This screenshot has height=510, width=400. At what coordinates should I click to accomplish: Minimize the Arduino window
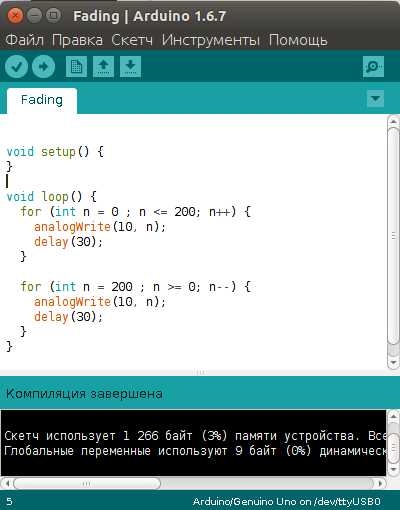click(x=34, y=16)
